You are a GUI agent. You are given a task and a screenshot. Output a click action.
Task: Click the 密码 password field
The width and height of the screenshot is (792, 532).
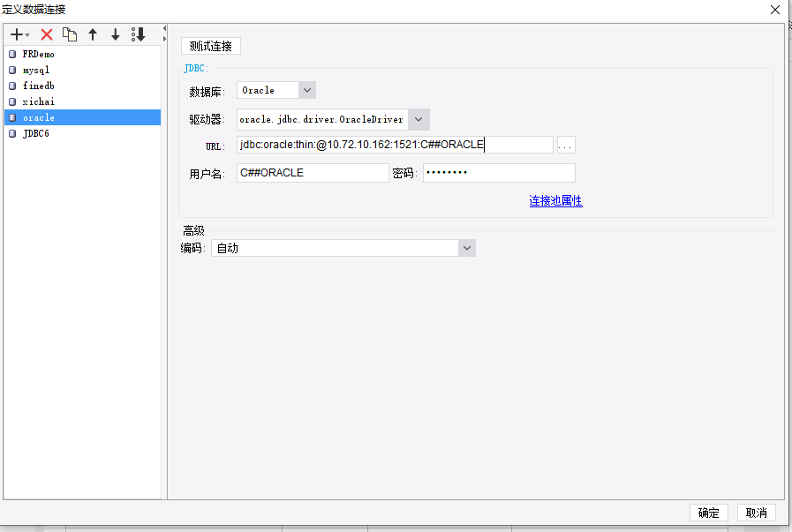pos(499,173)
